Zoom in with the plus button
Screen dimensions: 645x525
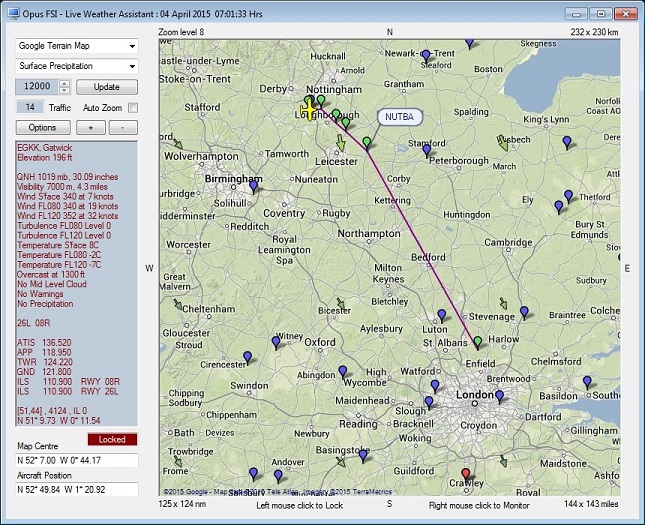pos(91,128)
